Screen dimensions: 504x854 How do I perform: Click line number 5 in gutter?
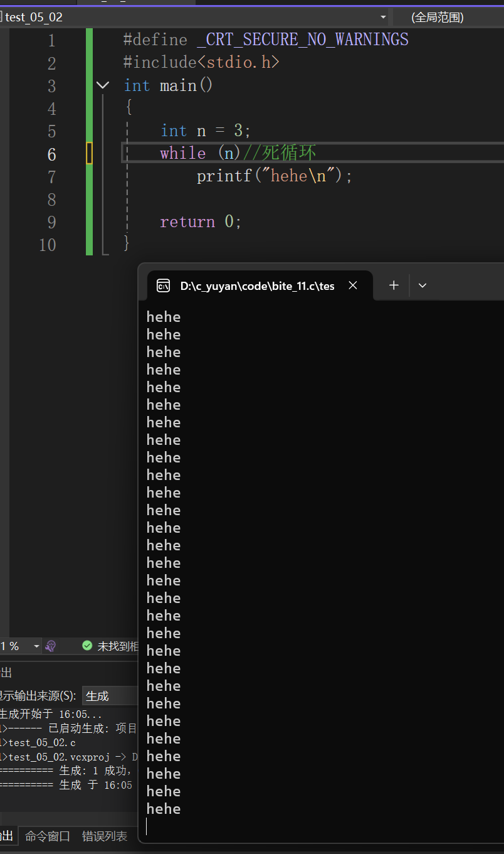[x=51, y=131]
